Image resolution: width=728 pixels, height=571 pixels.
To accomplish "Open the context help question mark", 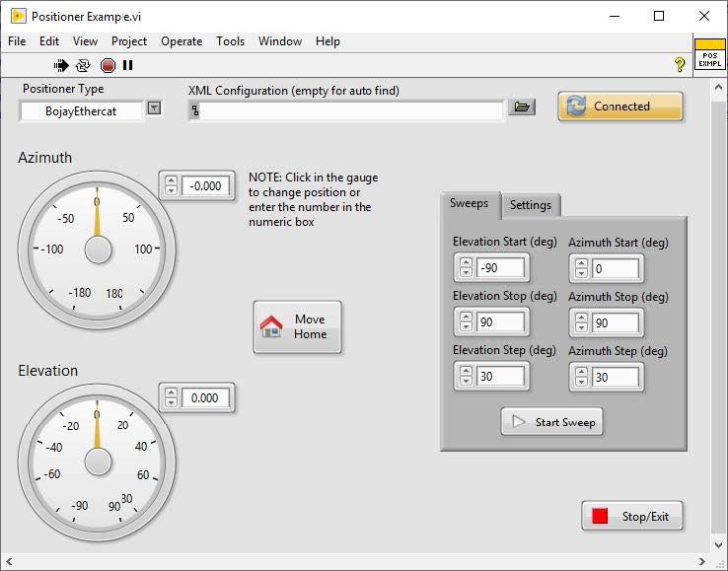I will point(680,65).
